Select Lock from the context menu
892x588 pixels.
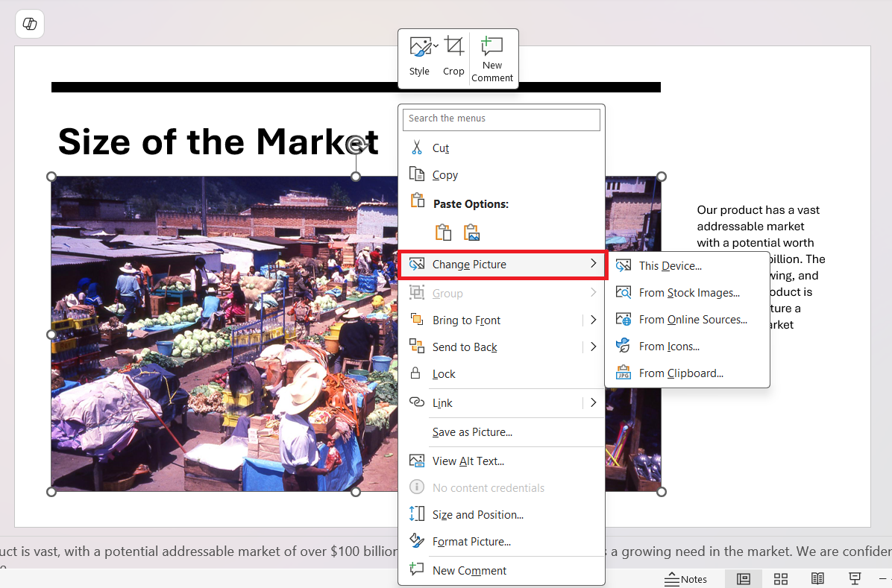click(x=501, y=373)
